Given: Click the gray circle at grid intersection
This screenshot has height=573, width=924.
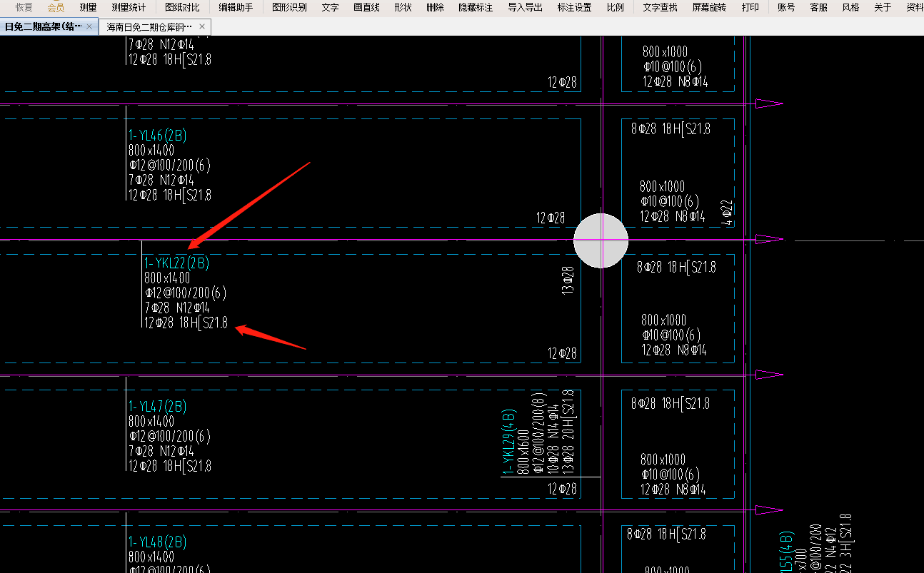Looking at the screenshot, I should pyautogui.click(x=601, y=240).
